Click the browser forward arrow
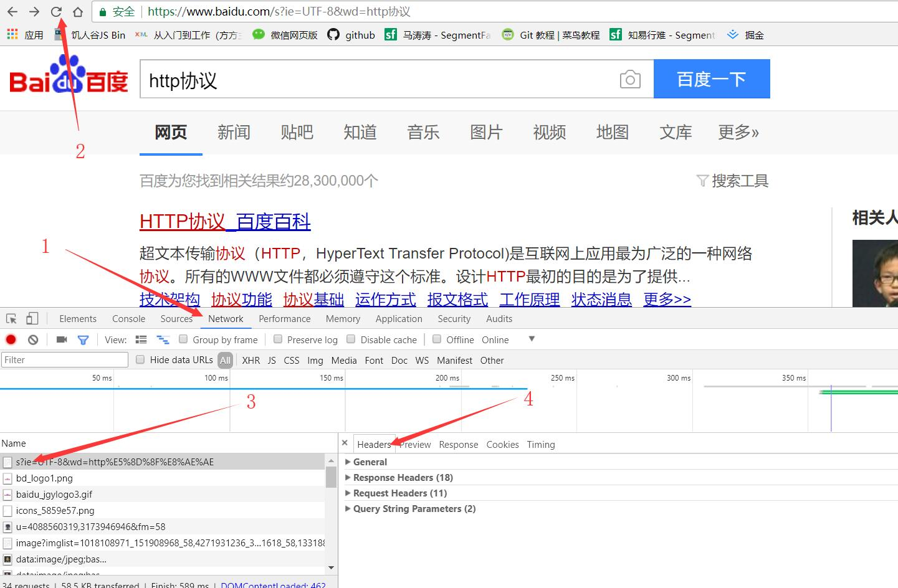The height and width of the screenshot is (588, 898). [x=34, y=12]
